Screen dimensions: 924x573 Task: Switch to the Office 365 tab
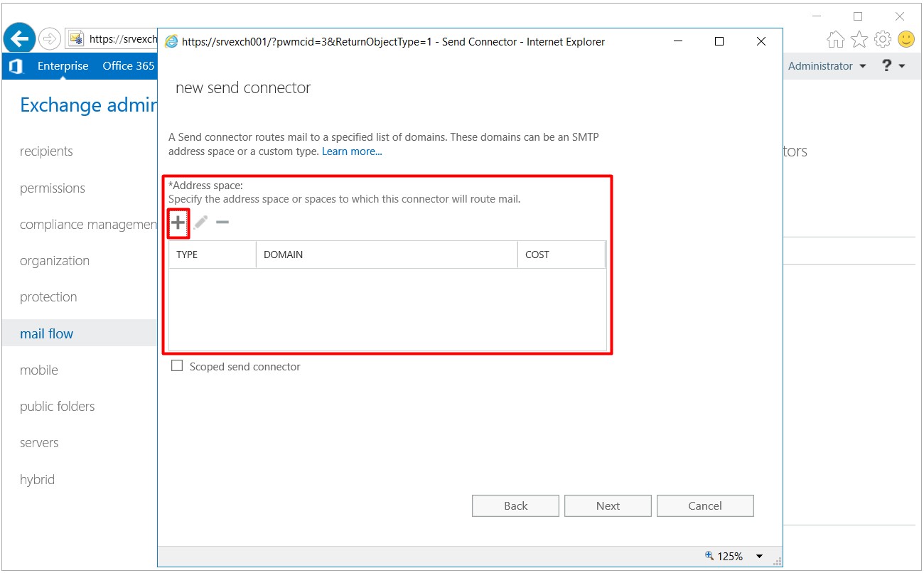[129, 66]
